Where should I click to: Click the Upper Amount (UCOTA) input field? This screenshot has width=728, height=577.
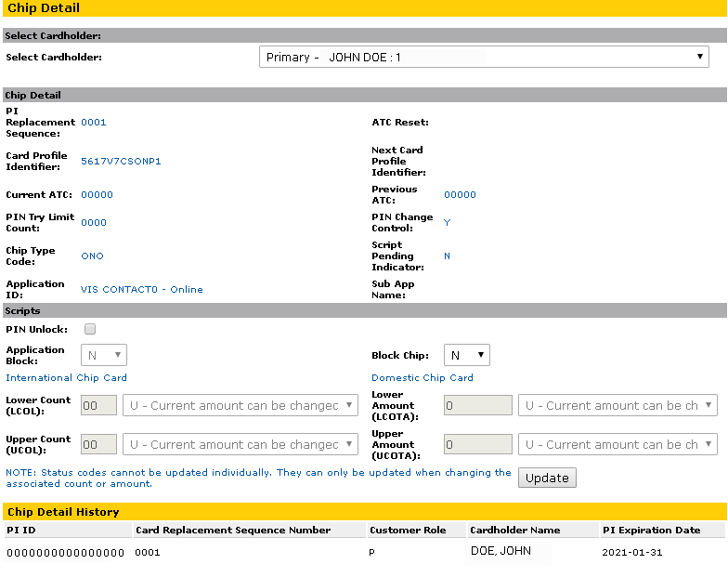pos(477,444)
